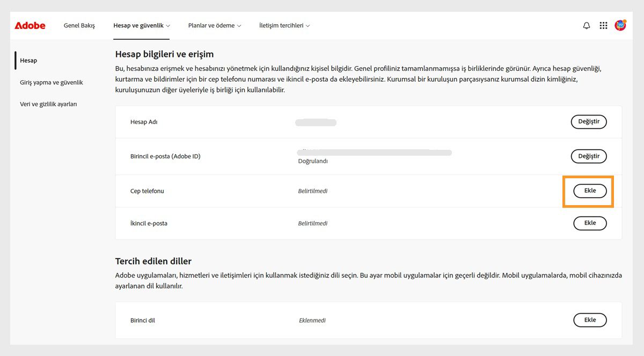The width and height of the screenshot is (644, 356).
Task: Expand the Hesap ve güvenlik dropdown chevron
Action: click(167, 25)
